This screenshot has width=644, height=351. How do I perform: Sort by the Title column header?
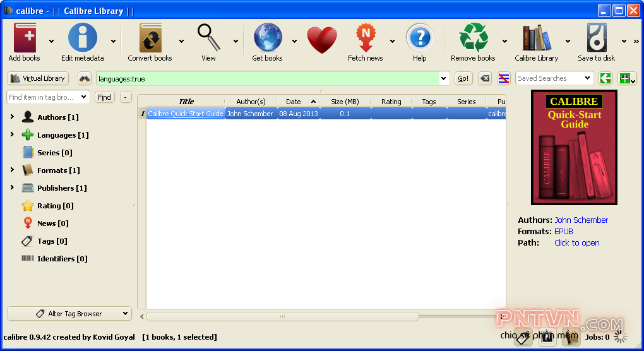[186, 102]
